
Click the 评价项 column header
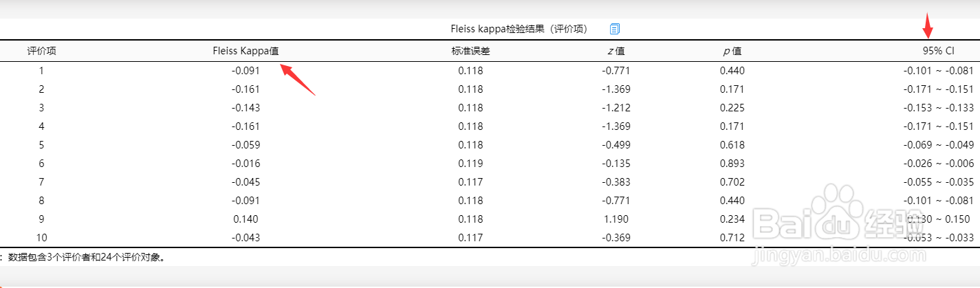tap(41, 51)
